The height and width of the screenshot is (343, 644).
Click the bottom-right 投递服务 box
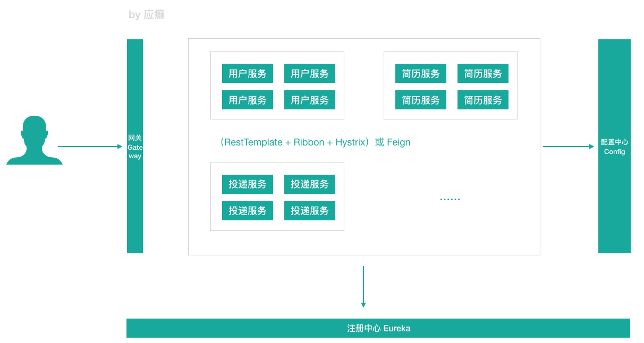pos(310,211)
